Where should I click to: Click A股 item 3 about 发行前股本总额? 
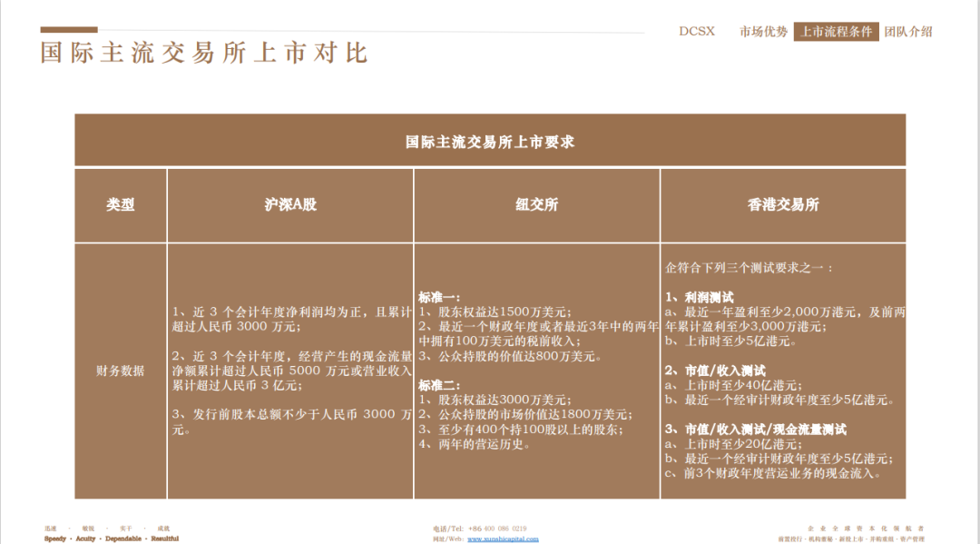pos(292,422)
